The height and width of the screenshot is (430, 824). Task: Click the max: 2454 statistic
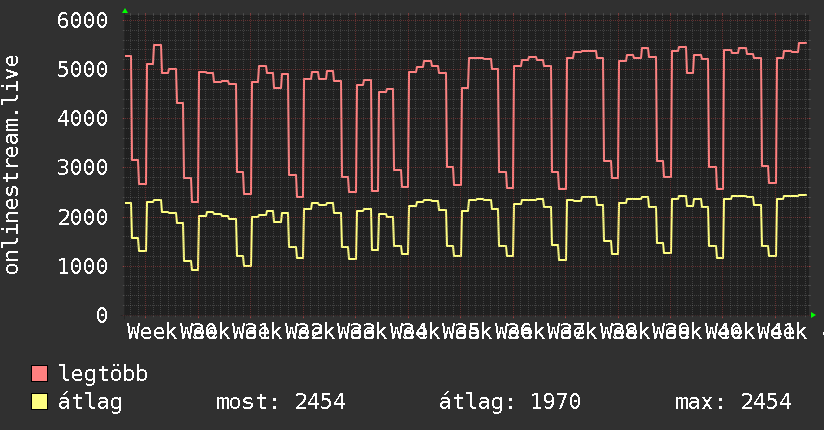[x=733, y=402]
